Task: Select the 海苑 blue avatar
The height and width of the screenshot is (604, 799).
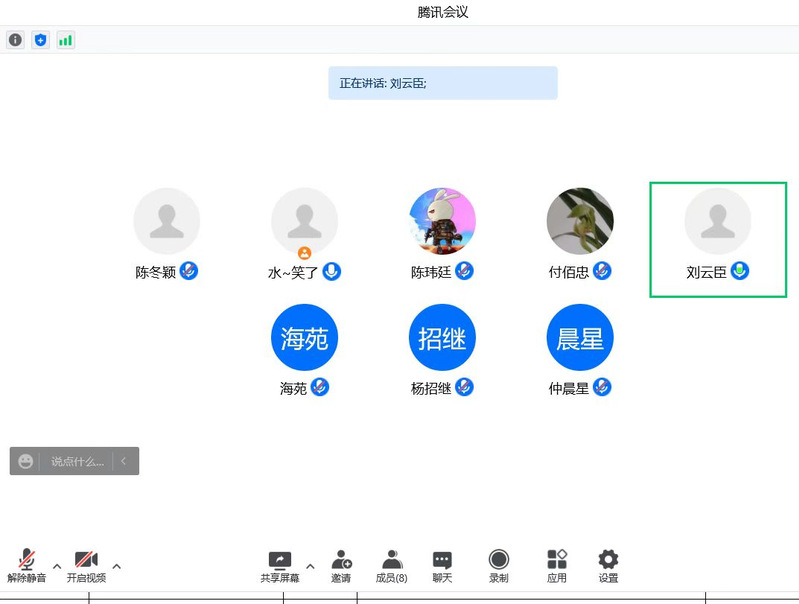Action: 304,337
